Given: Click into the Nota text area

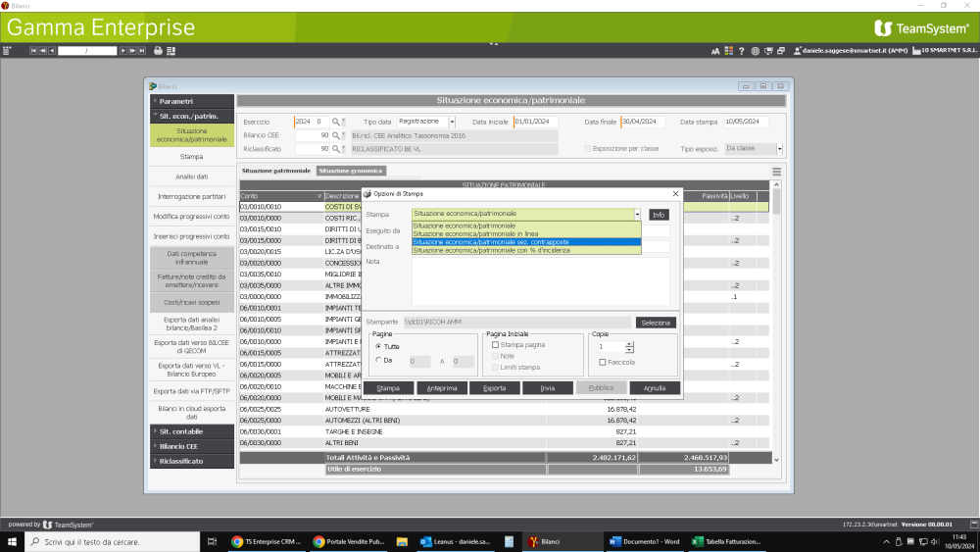Looking at the screenshot, I should (x=541, y=281).
